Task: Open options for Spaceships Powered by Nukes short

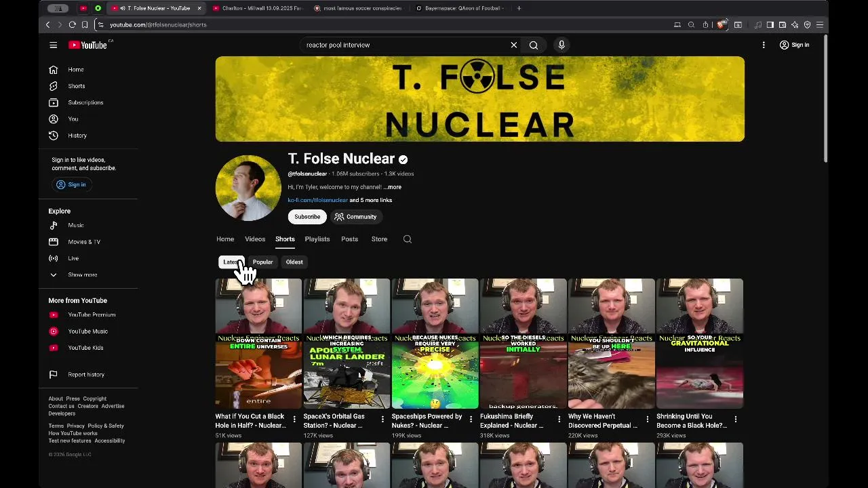Action: [471, 420]
